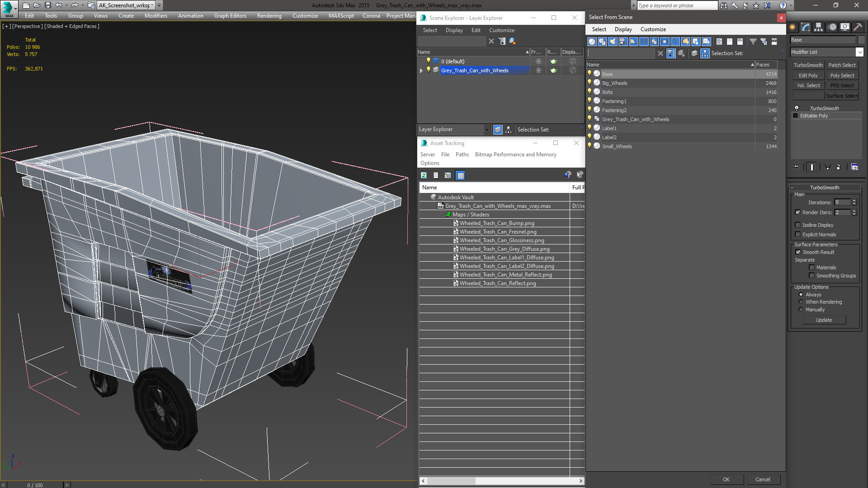Toggle Display Frozen Objects snowflake-box icon
The width and height of the screenshot is (868, 488).
696,42
